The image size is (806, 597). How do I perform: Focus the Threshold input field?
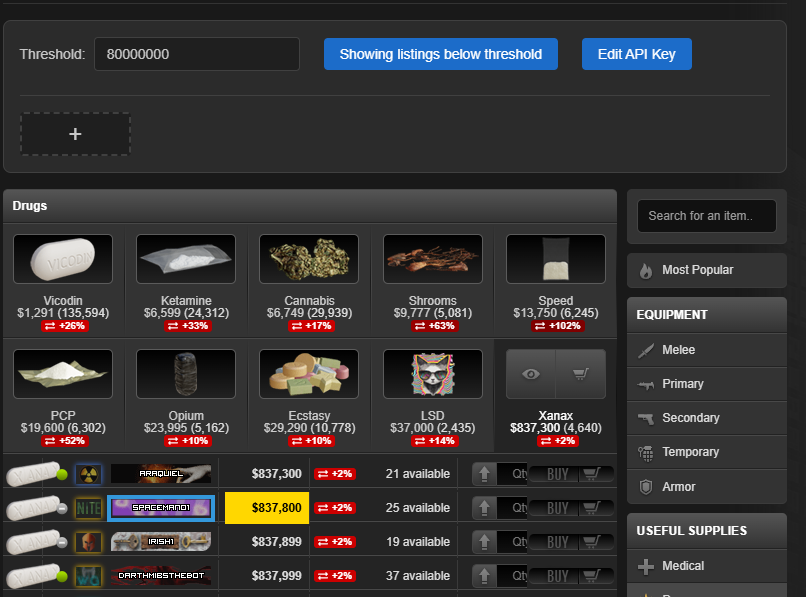point(197,54)
